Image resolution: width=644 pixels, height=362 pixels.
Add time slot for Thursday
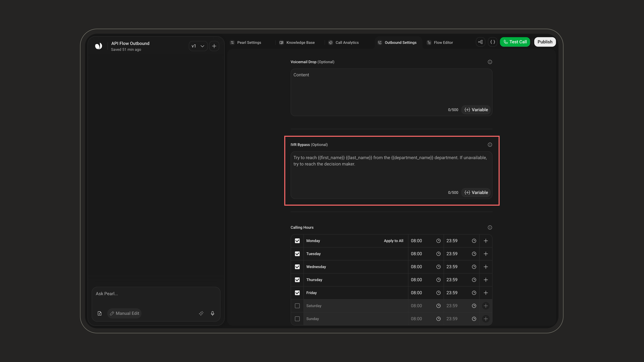click(x=486, y=280)
